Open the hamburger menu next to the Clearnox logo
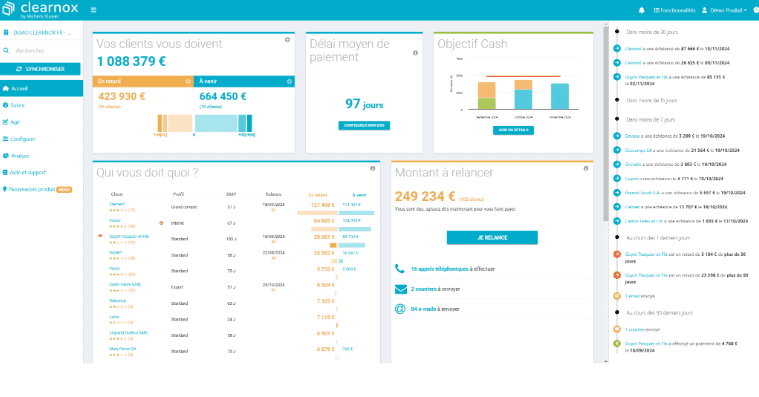The width and height of the screenshot is (759, 397). [93, 10]
